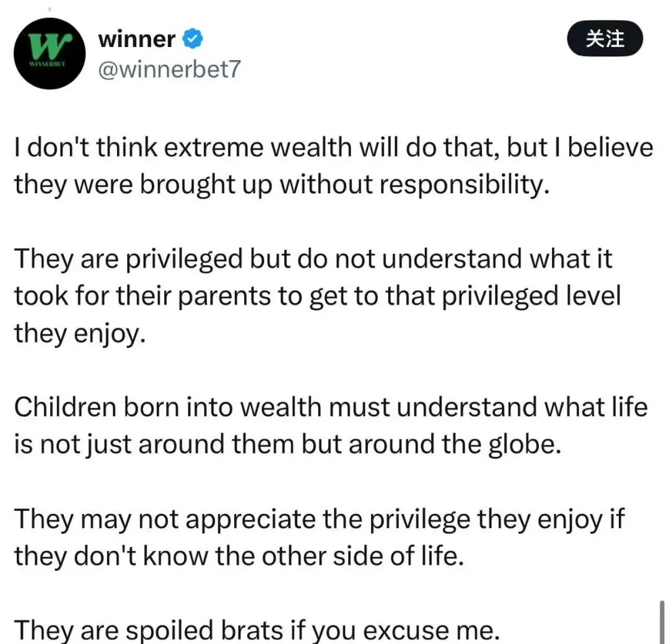This screenshot has width=669, height=644.
Task: Click the words "privileged level" in the tweet
Action: click(x=528, y=296)
